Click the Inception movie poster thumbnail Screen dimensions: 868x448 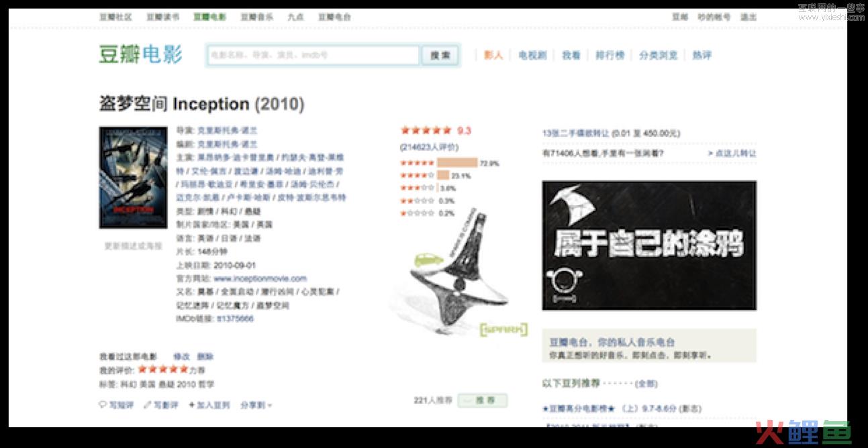(133, 178)
